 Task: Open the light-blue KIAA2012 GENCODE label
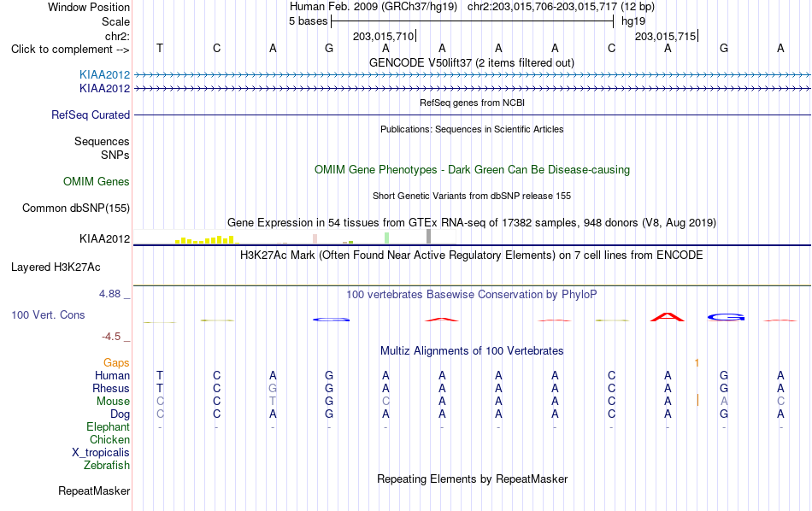coord(104,74)
